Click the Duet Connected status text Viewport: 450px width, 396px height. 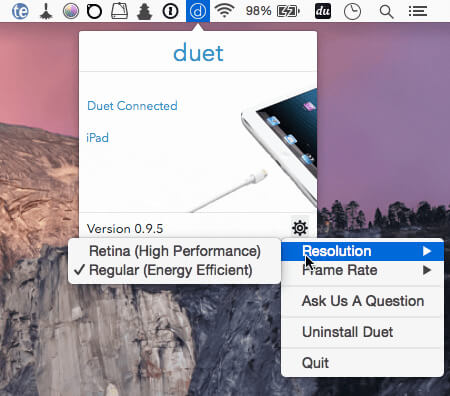tap(132, 106)
